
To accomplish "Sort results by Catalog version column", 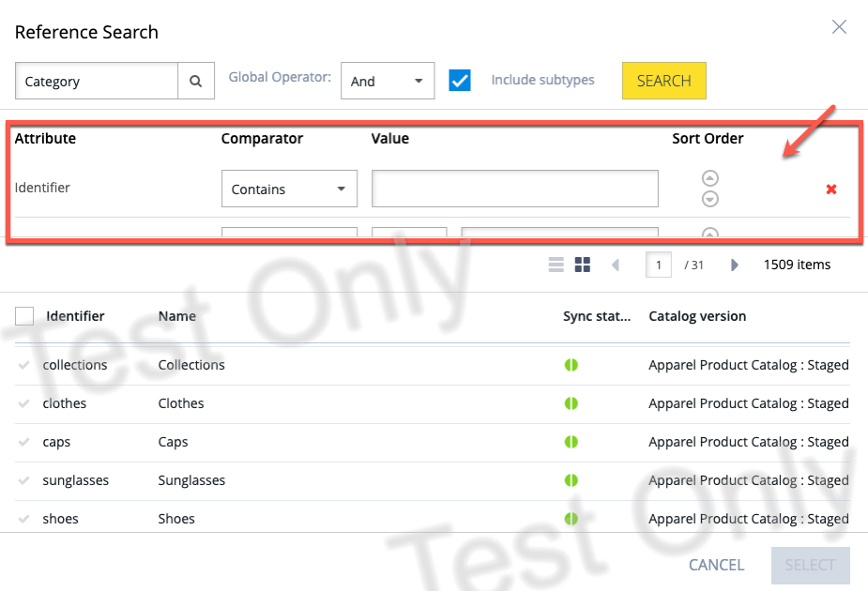I will click(697, 316).
